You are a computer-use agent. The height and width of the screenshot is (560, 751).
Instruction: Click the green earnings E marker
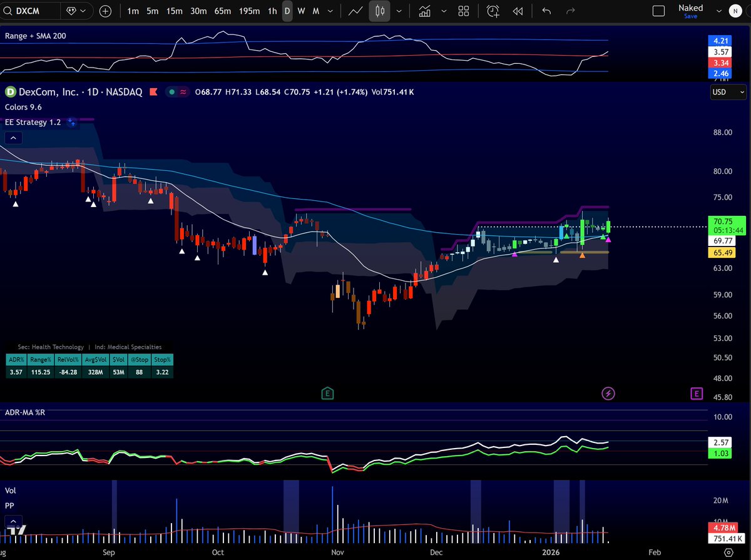pos(327,393)
